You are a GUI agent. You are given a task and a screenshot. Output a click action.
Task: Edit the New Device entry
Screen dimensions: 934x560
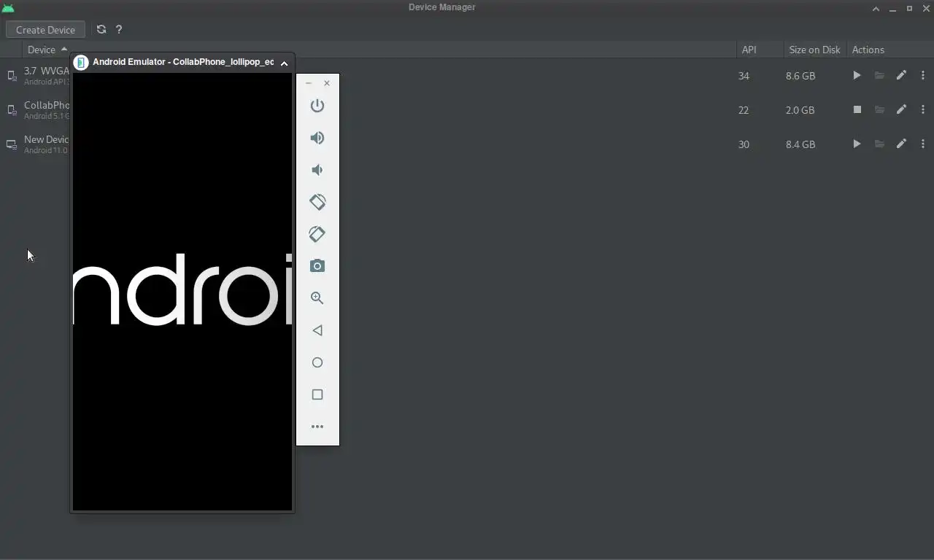click(901, 144)
